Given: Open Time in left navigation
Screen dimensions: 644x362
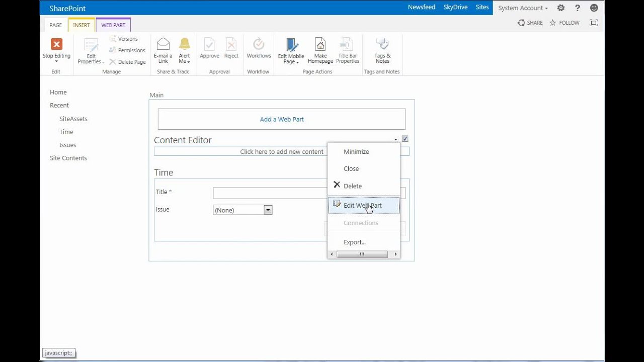Looking at the screenshot, I should coord(66,132).
